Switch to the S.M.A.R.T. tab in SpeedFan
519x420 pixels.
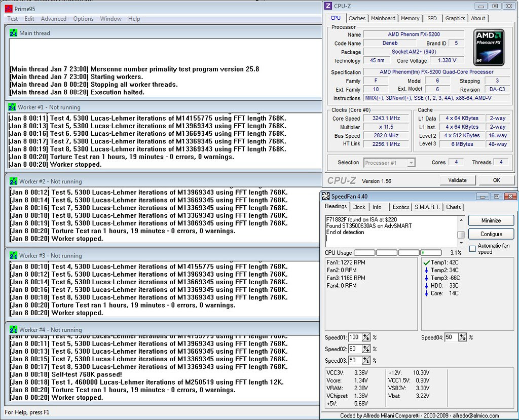(427, 207)
